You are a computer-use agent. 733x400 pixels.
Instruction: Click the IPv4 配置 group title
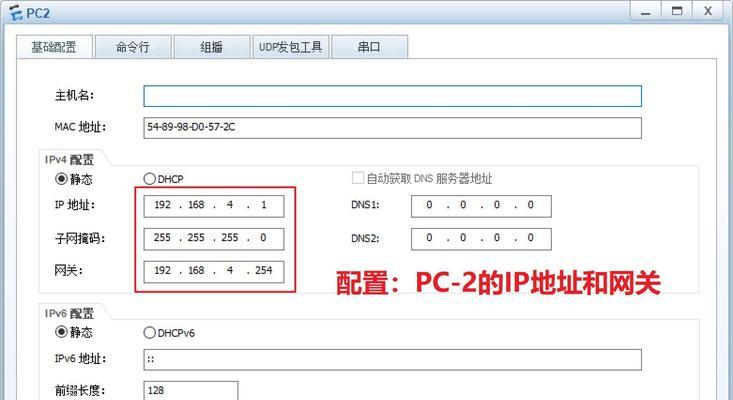pos(70,160)
